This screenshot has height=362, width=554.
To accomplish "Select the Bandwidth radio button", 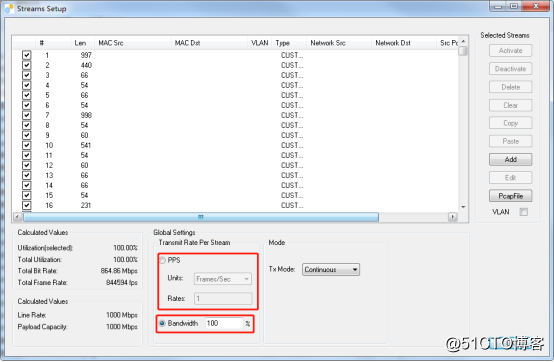I will 162,323.
